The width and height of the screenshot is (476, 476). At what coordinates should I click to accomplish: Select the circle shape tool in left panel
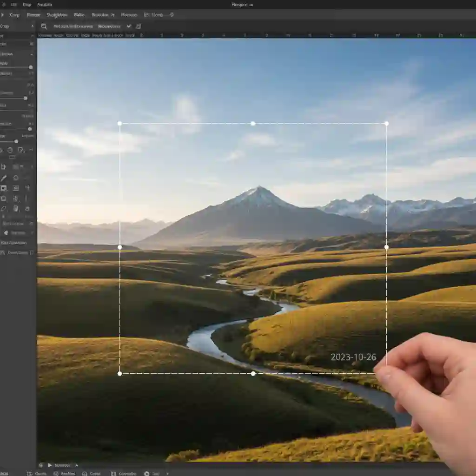16,178
